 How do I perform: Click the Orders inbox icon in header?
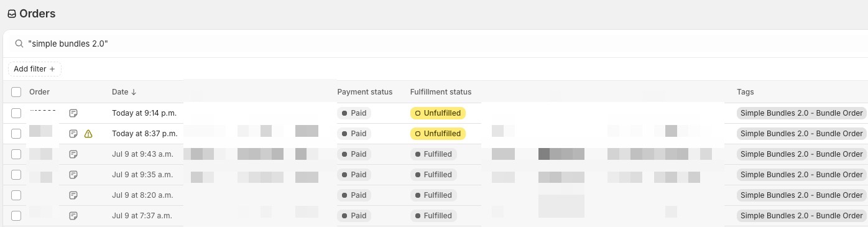(x=12, y=14)
